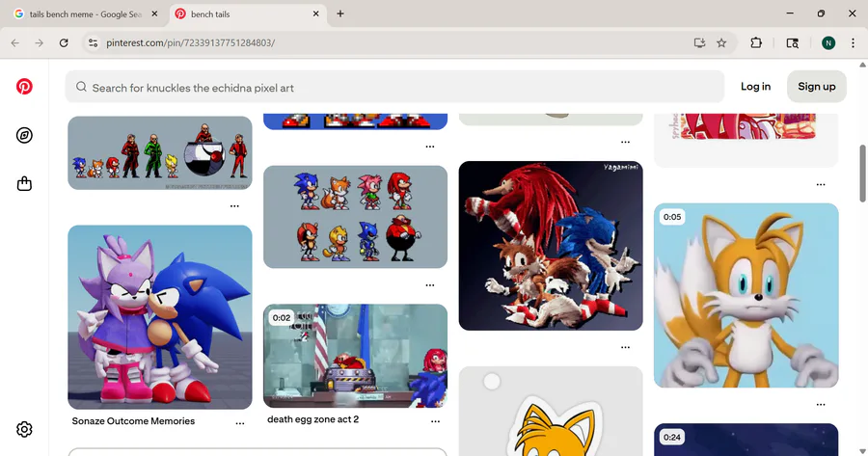Open the death egg zone video pin
The image size is (868, 456).
[x=355, y=356]
